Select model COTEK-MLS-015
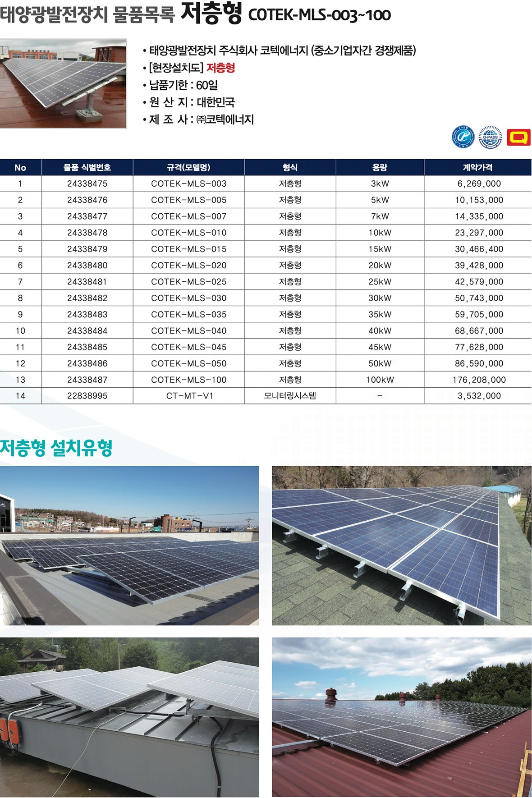The width and height of the screenshot is (532, 798). pos(189,249)
